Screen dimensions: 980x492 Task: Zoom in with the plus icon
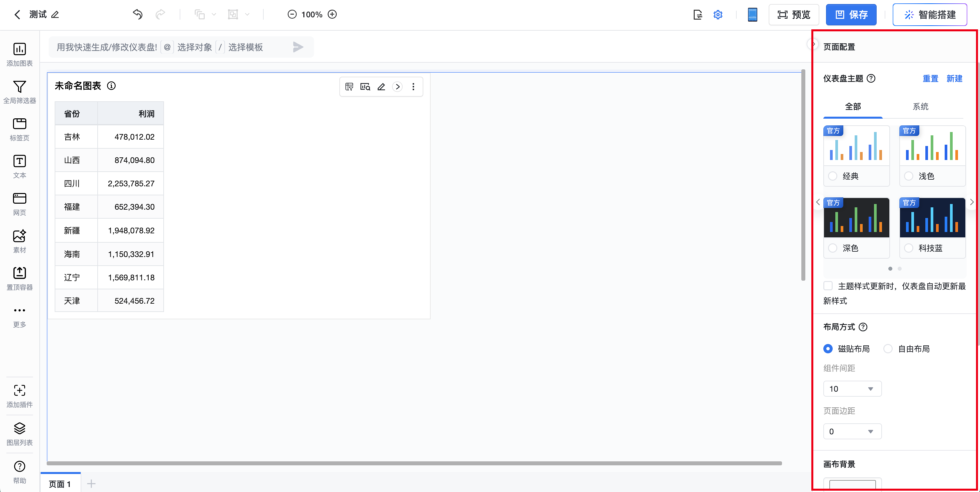332,14
